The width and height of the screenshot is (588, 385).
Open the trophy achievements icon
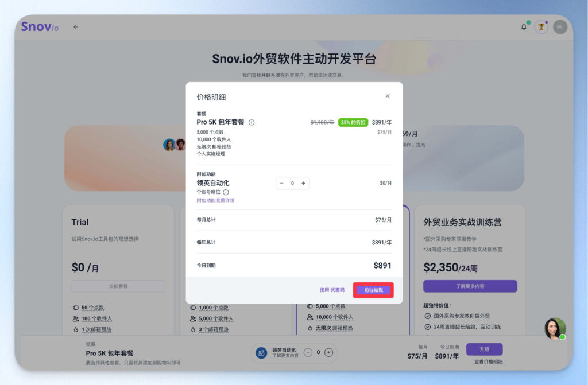click(x=541, y=27)
